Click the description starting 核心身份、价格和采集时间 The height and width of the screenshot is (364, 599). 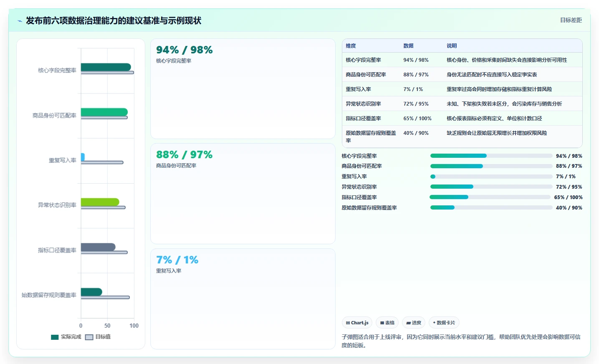tap(507, 60)
